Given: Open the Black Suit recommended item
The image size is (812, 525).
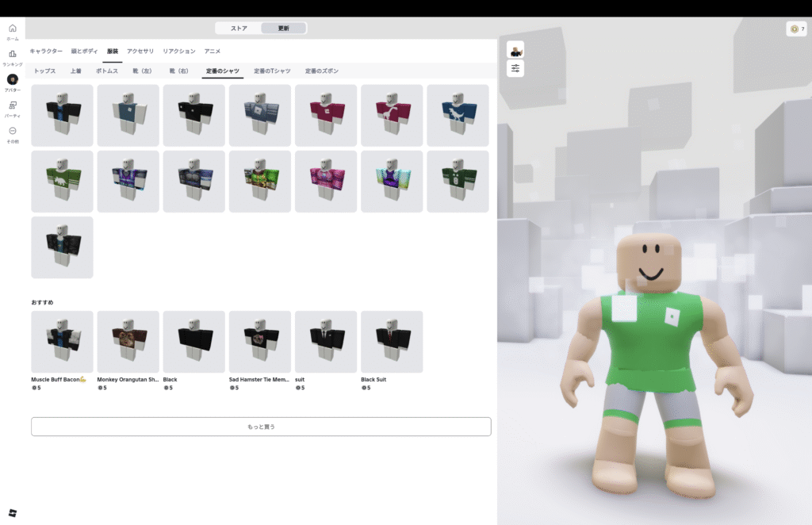Looking at the screenshot, I should [392, 342].
